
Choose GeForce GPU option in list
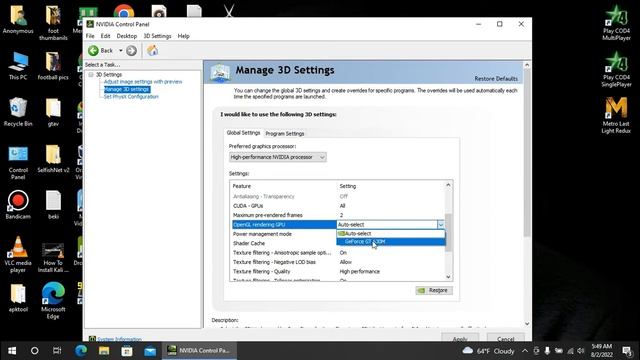click(x=391, y=241)
